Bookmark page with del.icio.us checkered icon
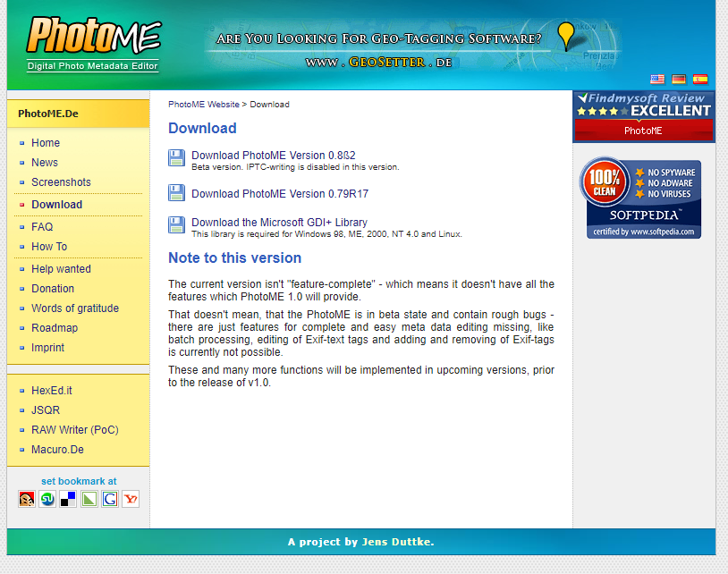 point(68,499)
